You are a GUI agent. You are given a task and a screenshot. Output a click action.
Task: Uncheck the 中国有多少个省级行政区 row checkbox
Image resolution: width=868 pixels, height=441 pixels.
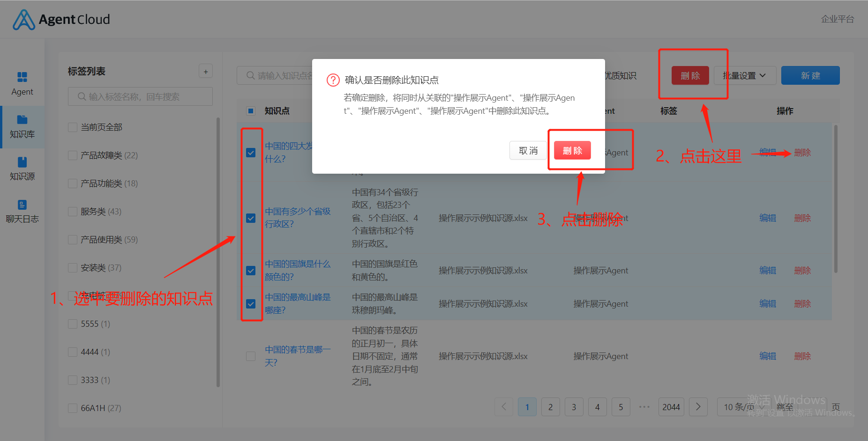click(x=251, y=218)
